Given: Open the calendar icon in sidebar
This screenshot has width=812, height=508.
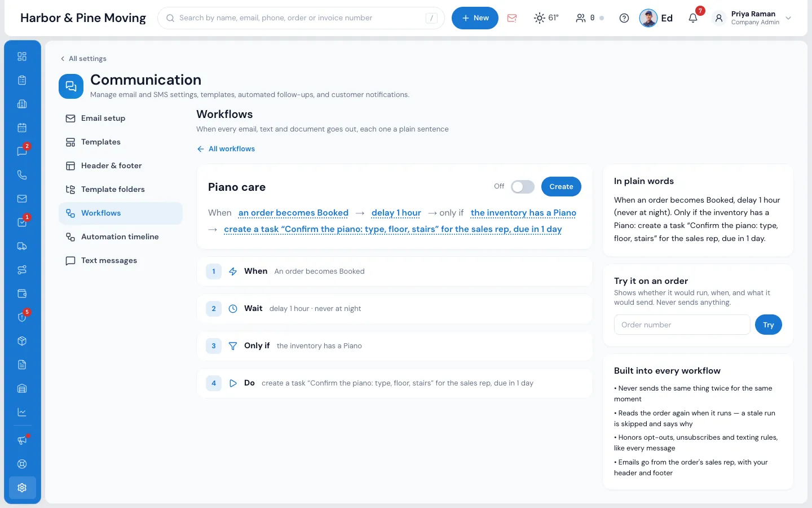Looking at the screenshot, I should tap(22, 128).
